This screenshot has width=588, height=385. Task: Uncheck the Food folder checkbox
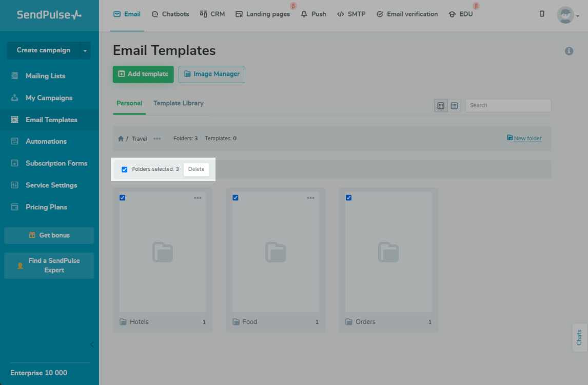(x=236, y=198)
